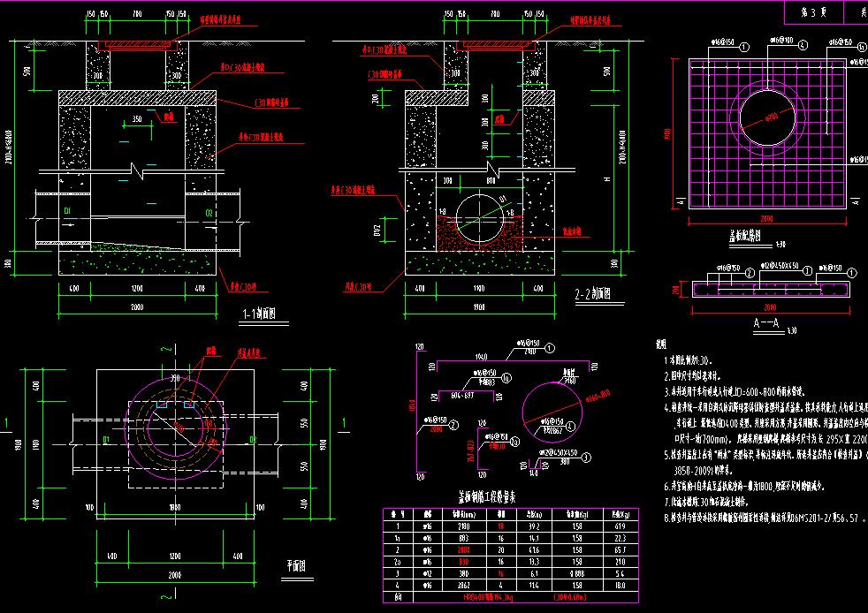Select the "61.9" weight cell in table
Viewport: 868px width, 613px height.
(x=619, y=526)
